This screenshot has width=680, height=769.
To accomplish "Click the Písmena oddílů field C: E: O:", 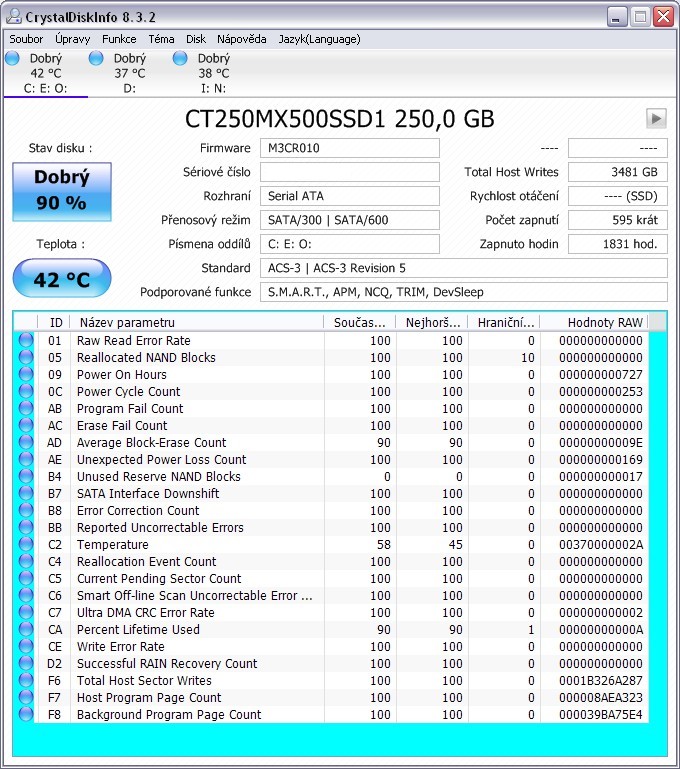I will tap(350, 244).
